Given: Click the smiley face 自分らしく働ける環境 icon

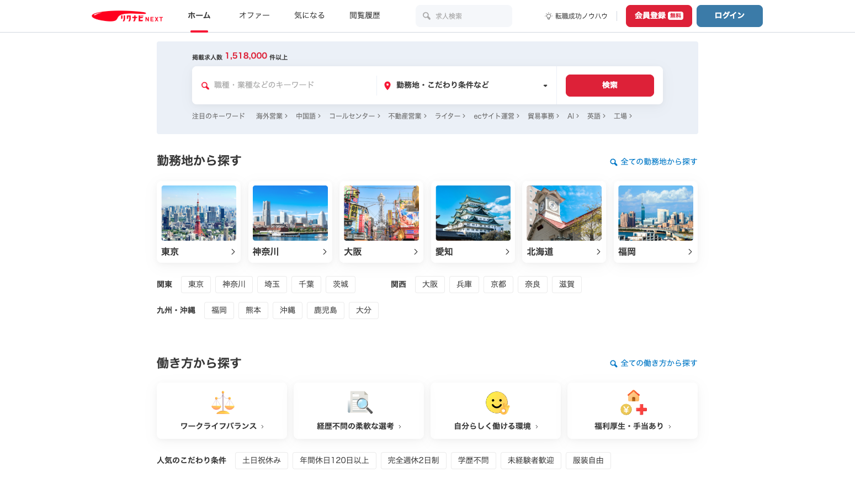Looking at the screenshot, I should coord(497,402).
